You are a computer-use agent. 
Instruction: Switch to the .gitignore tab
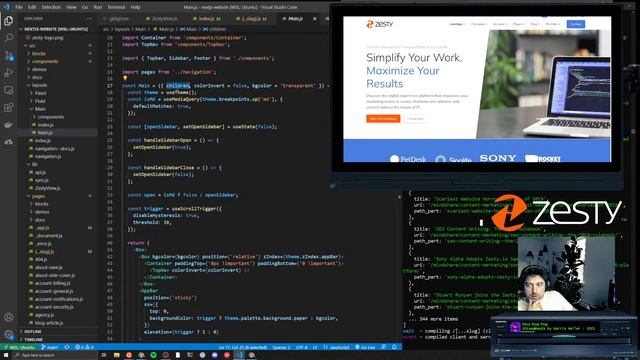(x=116, y=18)
